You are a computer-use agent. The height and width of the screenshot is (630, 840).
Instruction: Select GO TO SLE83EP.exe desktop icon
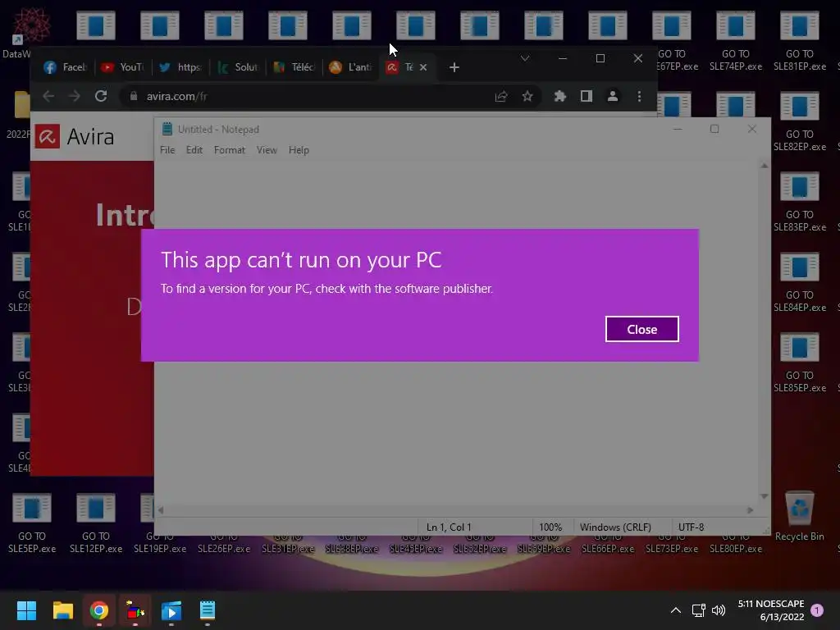click(799, 202)
